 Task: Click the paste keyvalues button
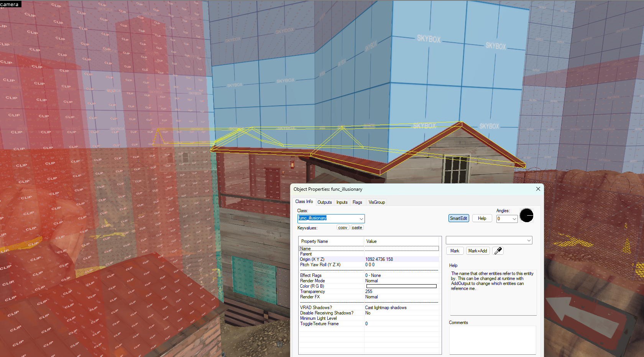coord(357,228)
